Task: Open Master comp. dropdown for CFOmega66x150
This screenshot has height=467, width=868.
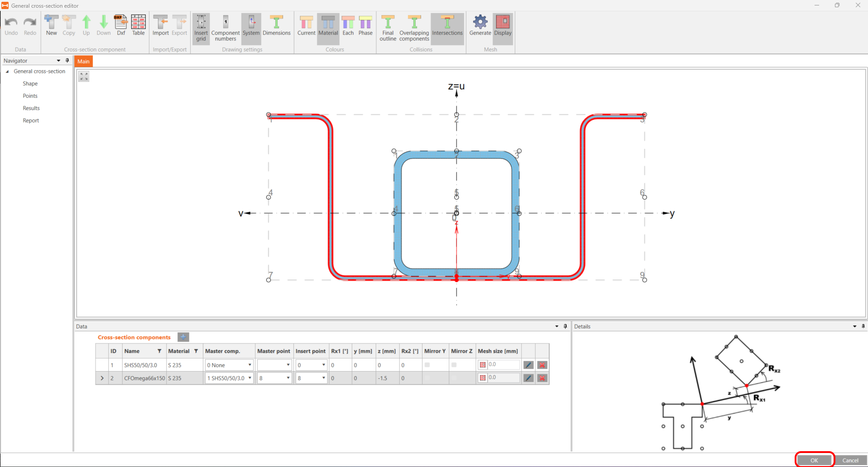Action: (249, 378)
